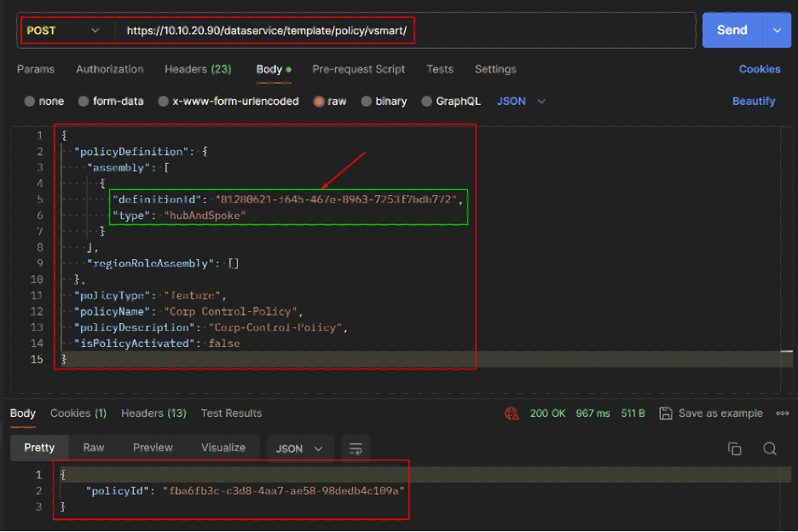Screen dimensions: 798x532
Task: Click the save icon beside Save as example
Action: (x=667, y=413)
